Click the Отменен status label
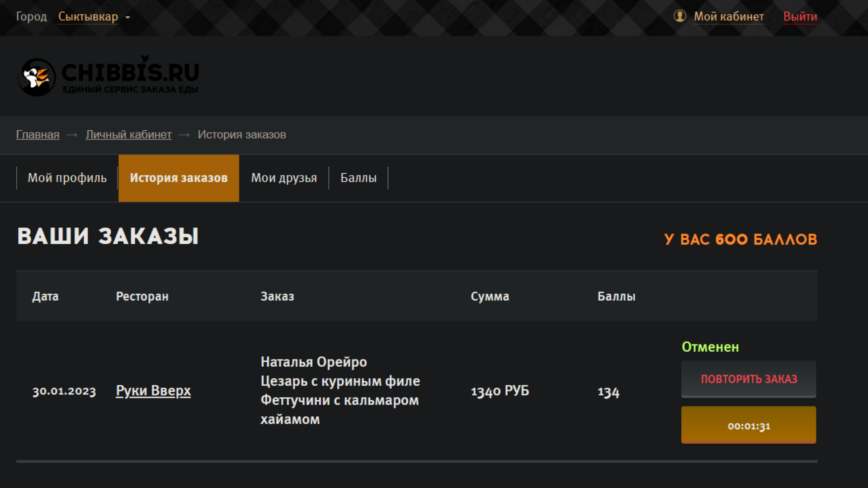 tap(710, 347)
